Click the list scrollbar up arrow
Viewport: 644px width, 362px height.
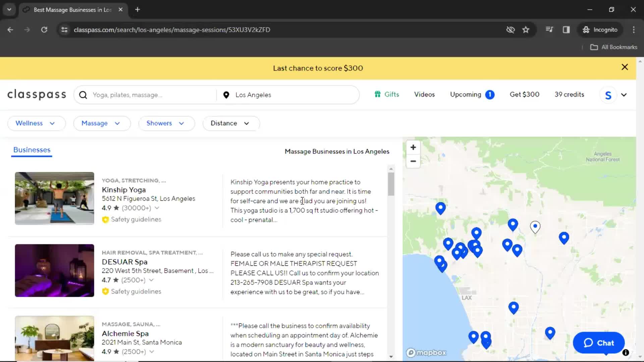[391, 169]
